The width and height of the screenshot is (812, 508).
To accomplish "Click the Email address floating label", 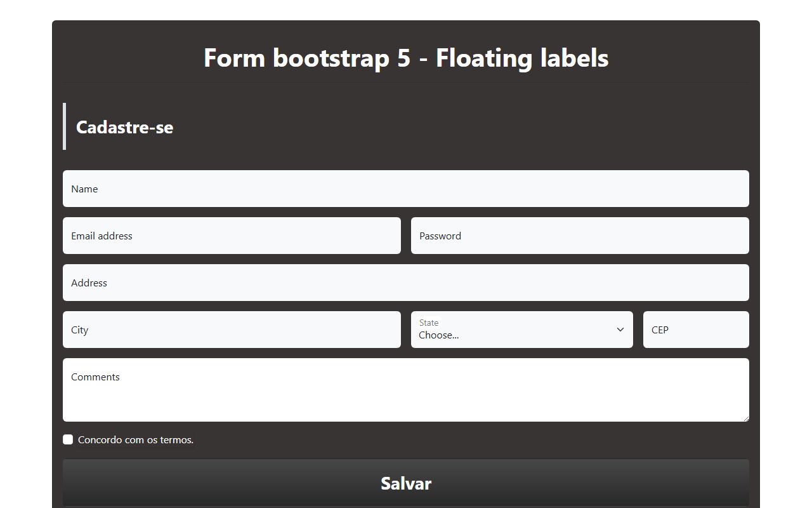I will (101, 236).
